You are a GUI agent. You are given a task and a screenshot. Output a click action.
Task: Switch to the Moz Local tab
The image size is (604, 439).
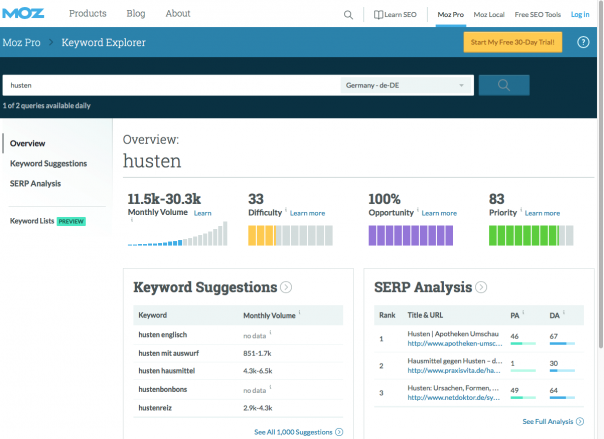coord(489,15)
